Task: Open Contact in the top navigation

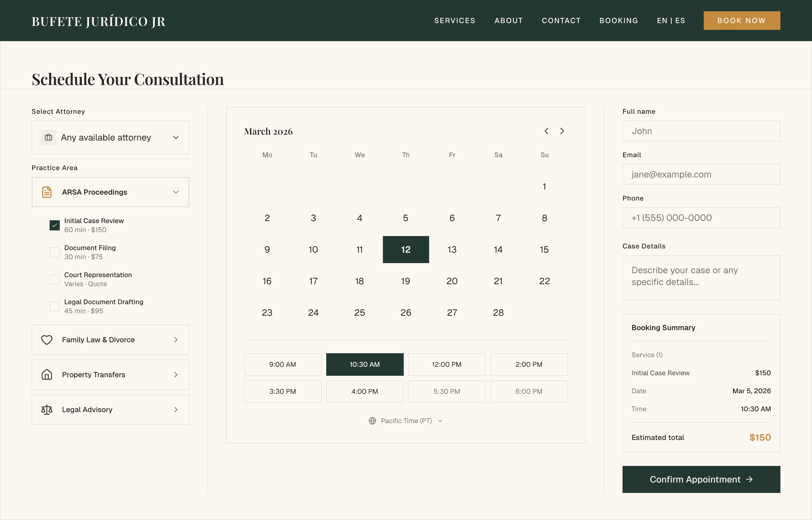Action: (561, 21)
